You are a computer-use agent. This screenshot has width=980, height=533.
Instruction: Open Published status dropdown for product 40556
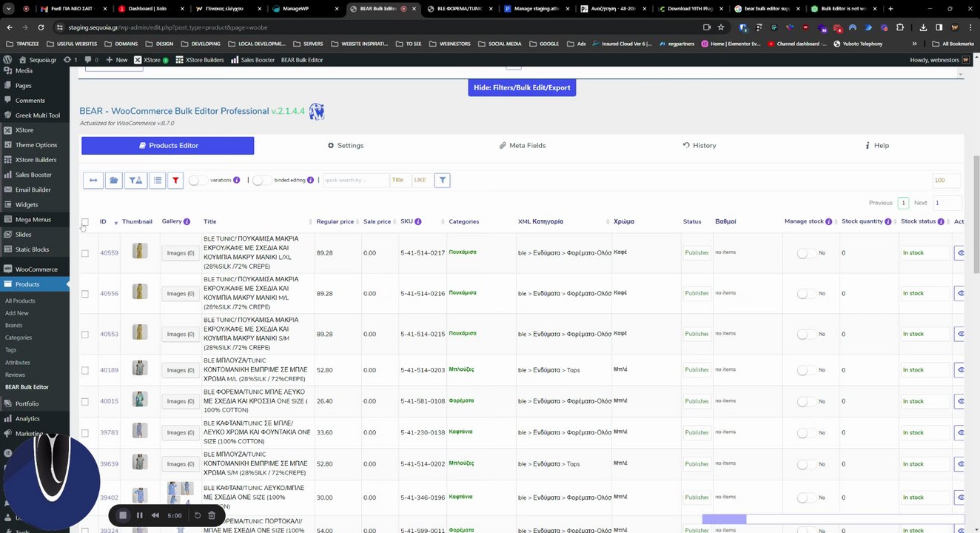click(697, 293)
